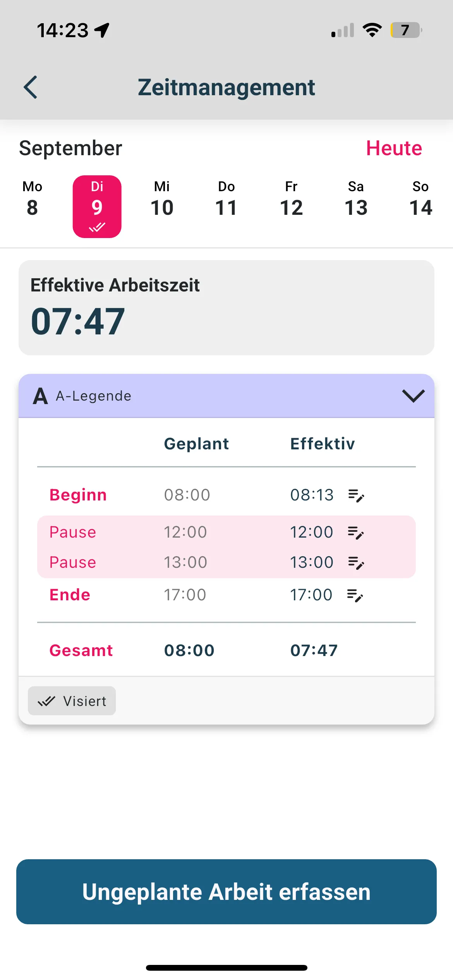Screen dimensions: 453x980
Task: Tap the back arrow in the header
Action: pos(31,87)
